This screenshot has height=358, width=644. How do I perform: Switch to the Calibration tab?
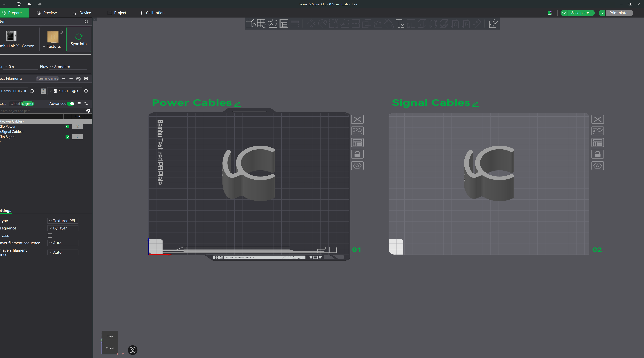[152, 13]
